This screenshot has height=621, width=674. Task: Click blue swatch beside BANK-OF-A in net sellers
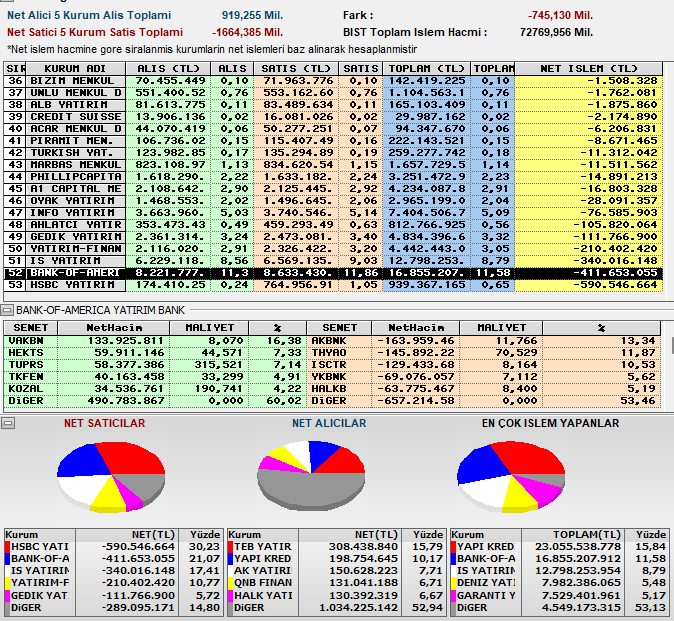tap(7, 559)
